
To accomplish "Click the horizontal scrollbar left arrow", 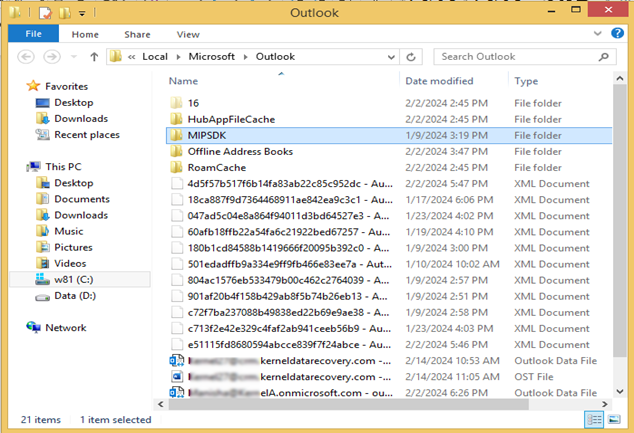I will (x=161, y=404).
